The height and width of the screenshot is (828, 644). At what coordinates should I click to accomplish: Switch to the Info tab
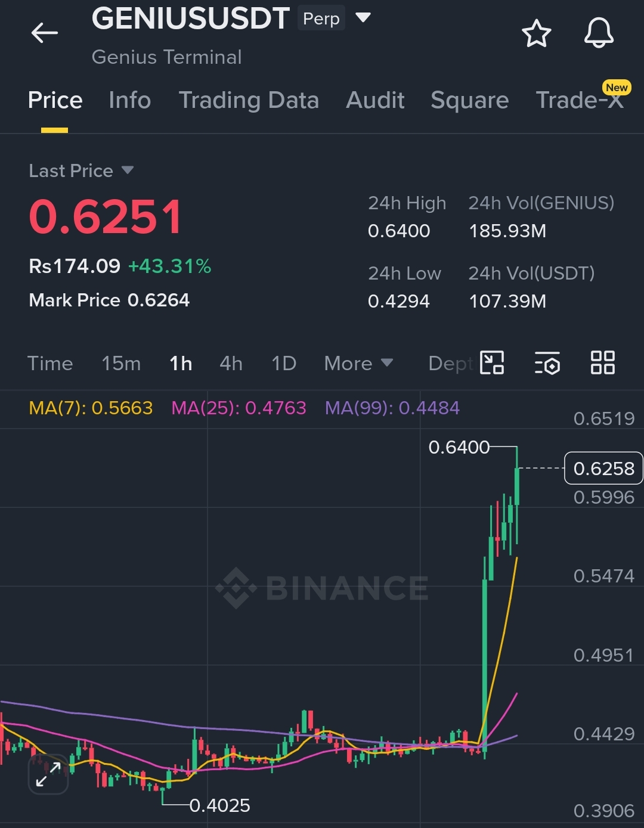coord(130,100)
